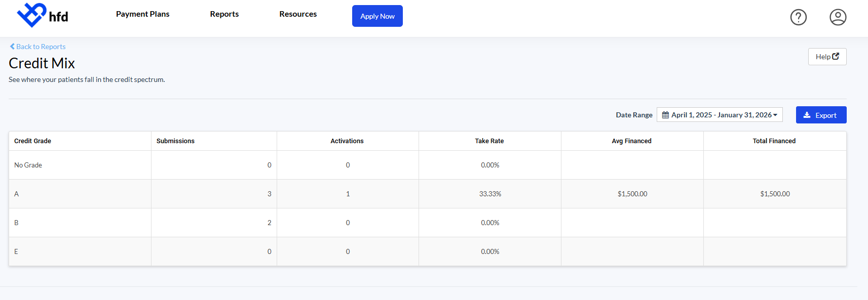Open the help question mark icon

click(x=798, y=17)
